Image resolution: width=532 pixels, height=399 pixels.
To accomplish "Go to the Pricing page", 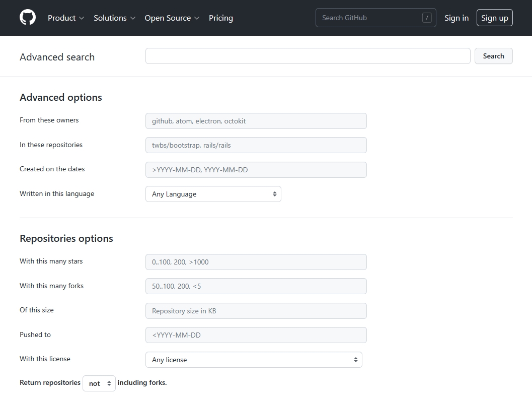I will pos(220,18).
